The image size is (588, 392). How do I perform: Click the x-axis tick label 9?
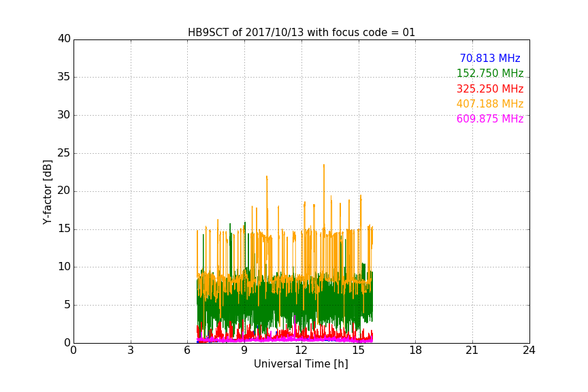pos(244,350)
